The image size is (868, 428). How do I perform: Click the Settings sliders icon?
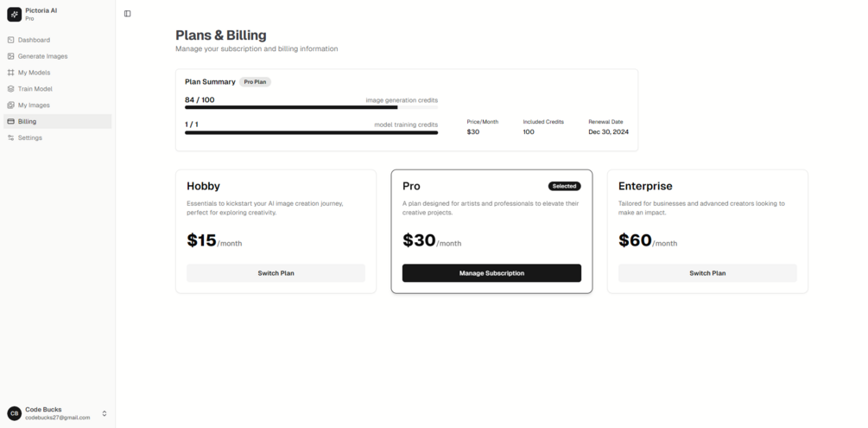coord(11,138)
